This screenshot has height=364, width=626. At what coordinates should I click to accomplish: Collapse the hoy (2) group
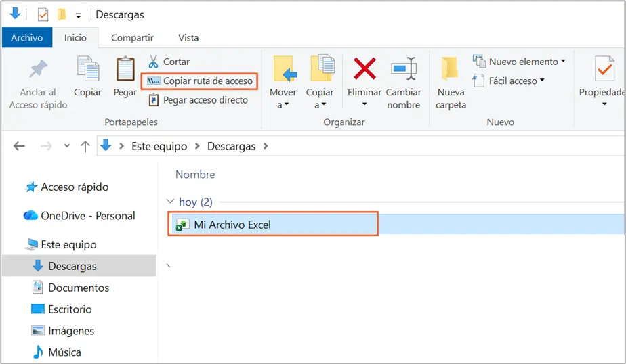(171, 202)
